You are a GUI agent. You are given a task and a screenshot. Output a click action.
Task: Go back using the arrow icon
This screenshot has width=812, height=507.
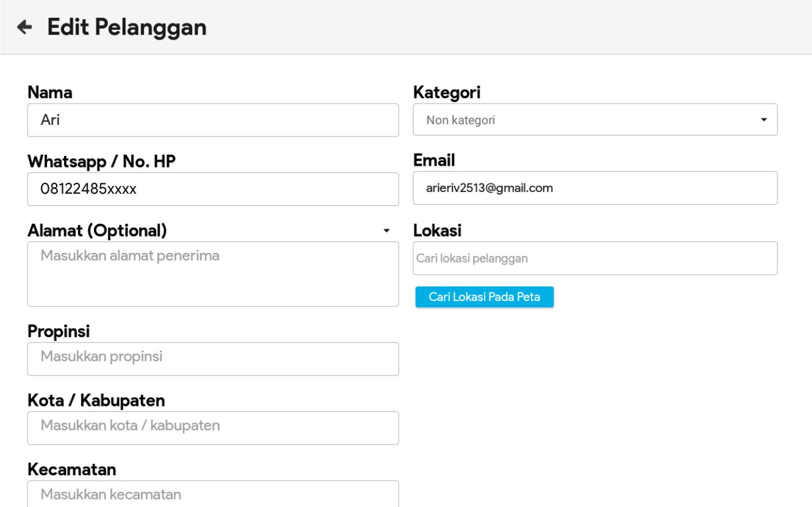coord(24,27)
